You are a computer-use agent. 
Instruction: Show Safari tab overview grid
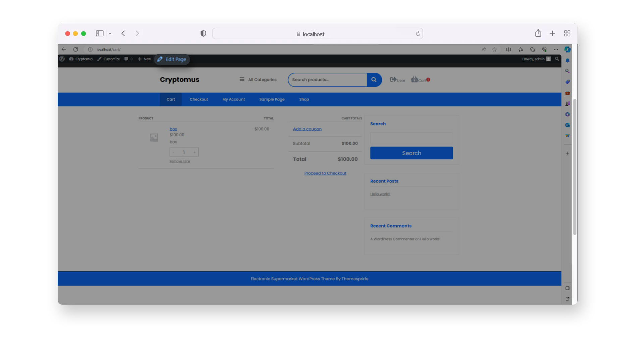point(567,33)
